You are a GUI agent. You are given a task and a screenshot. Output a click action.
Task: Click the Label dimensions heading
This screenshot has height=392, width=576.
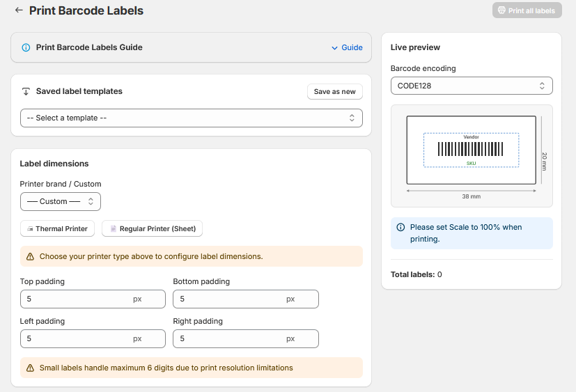pyautogui.click(x=54, y=164)
